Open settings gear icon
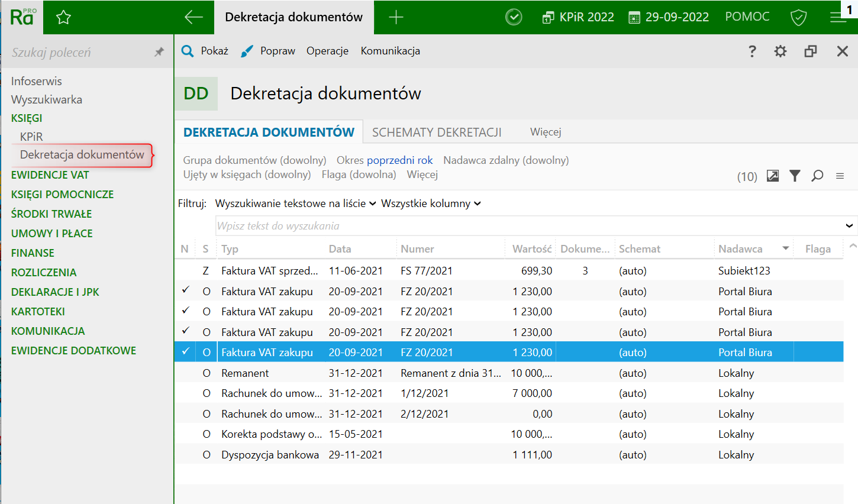The image size is (858, 504). (x=780, y=51)
